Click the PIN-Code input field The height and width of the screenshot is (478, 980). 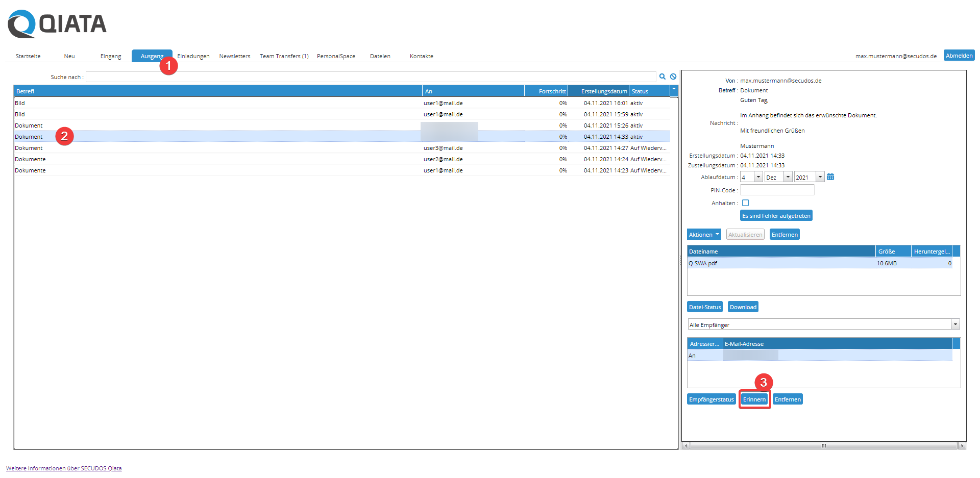tap(777, 190)
